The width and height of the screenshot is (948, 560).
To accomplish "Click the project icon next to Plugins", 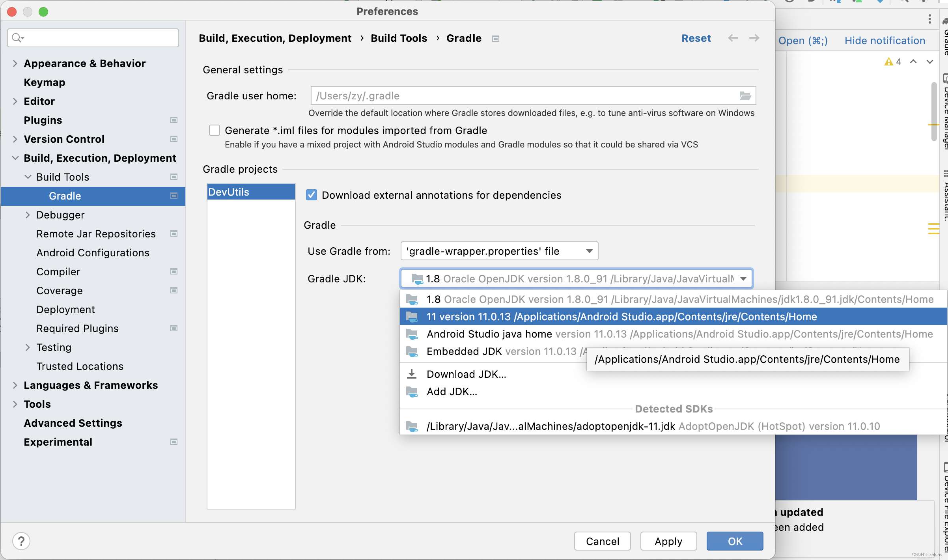I will pyautogui.click(x=174, y=120).
